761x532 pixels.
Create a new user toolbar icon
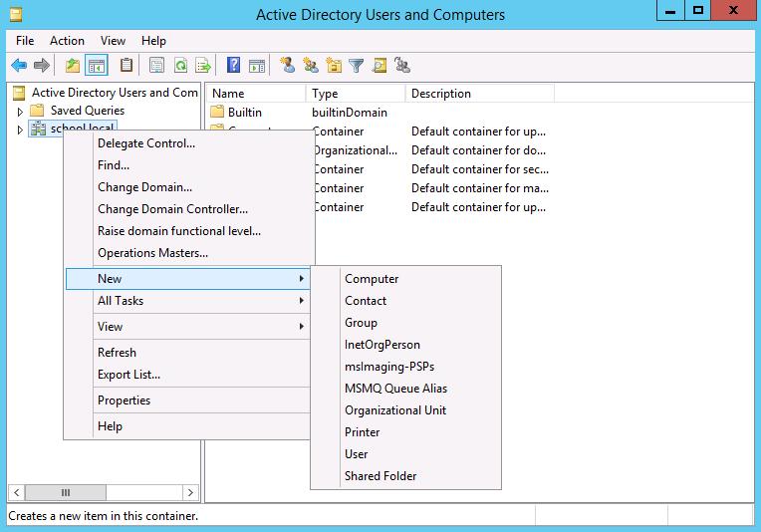[287, 65]
